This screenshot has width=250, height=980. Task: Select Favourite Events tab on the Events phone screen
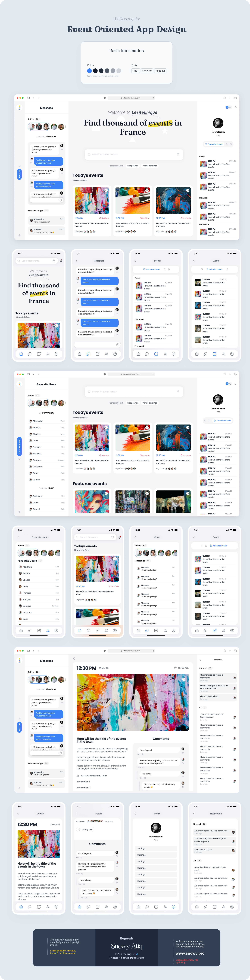[x=152, y=269]
